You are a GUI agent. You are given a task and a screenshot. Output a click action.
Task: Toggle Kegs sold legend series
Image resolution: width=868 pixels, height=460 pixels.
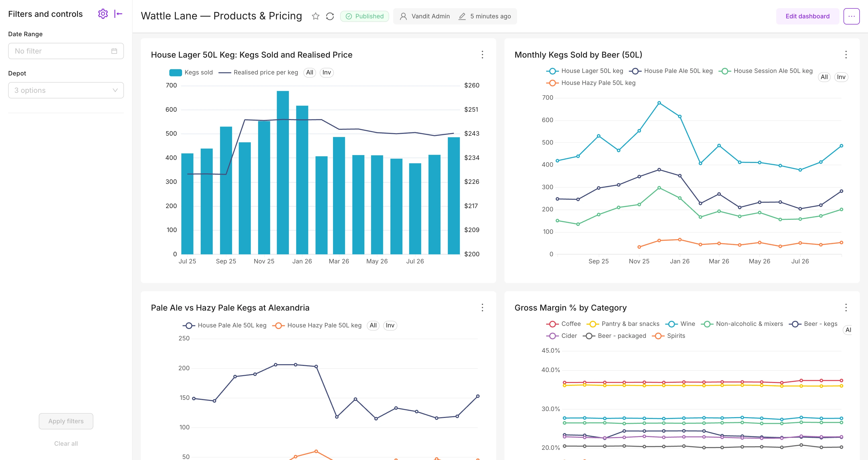[x=191, y=72]
